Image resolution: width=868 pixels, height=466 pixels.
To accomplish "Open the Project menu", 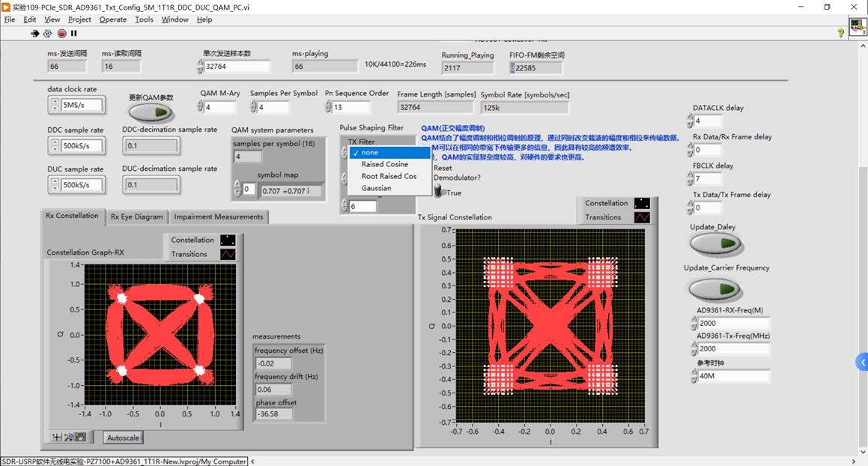I will pos(79,19).
